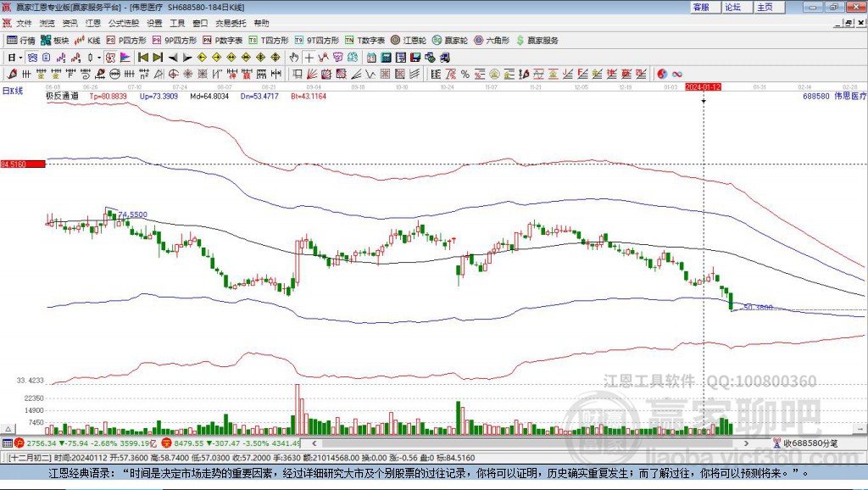Click the 日K线 chart label
This screenshot has width=868, height=490.
point(13,91)
